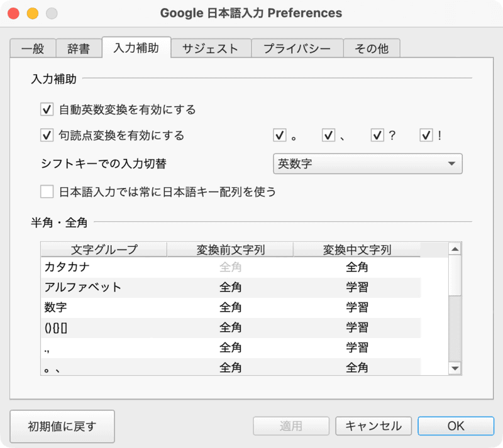This screenshot has width=503, height=448.
Task: Uncheck the ? punctuation checkbox
Action: point(377,135)
